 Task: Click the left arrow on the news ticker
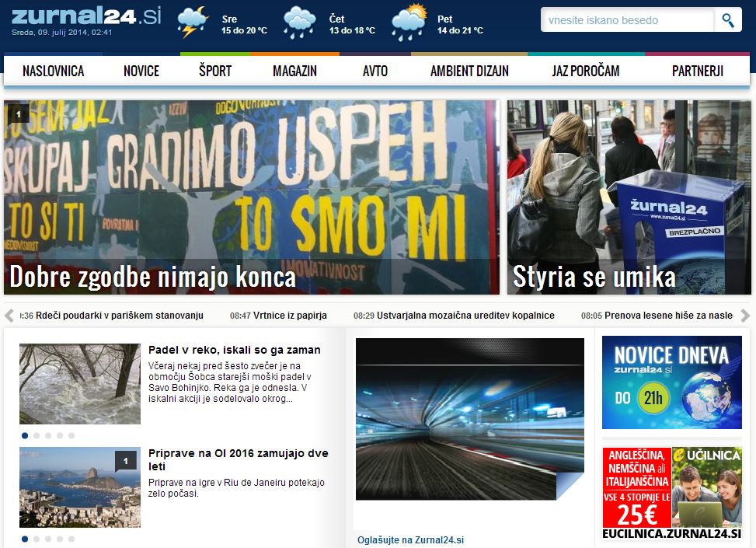11,316
